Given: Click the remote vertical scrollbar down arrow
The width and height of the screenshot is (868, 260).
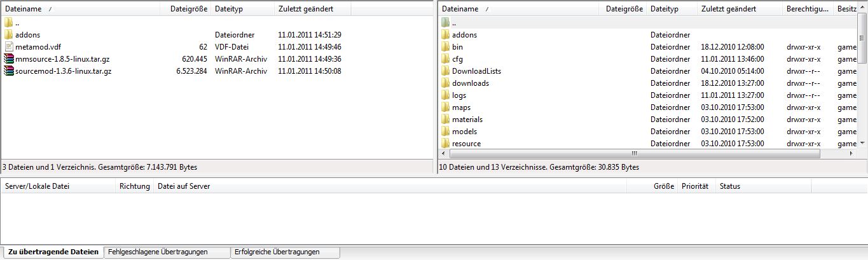Looking at the screenshot, I should click(863, 144).
